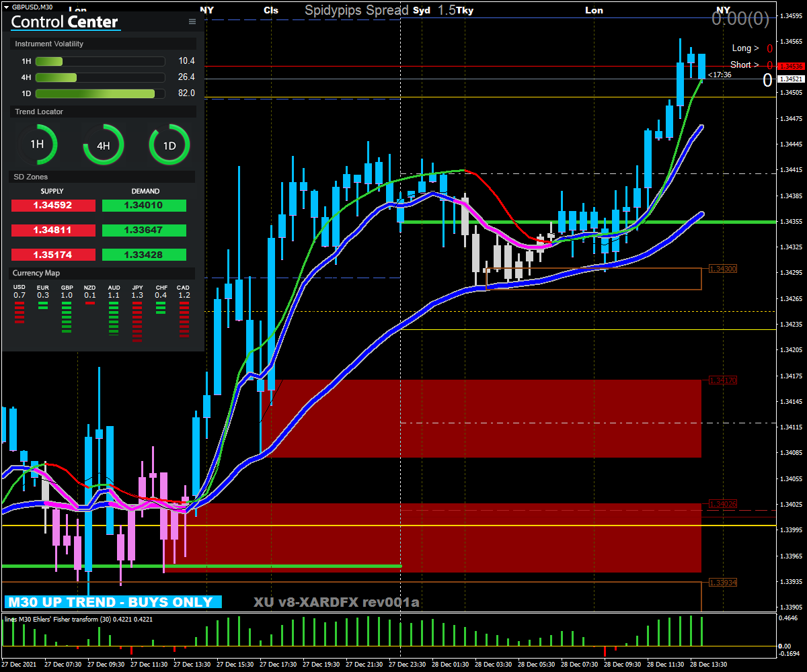The image size is (807, 672).
Task: Click the <17:36 candle countdown timer
Action: click(x=720, y=75)
